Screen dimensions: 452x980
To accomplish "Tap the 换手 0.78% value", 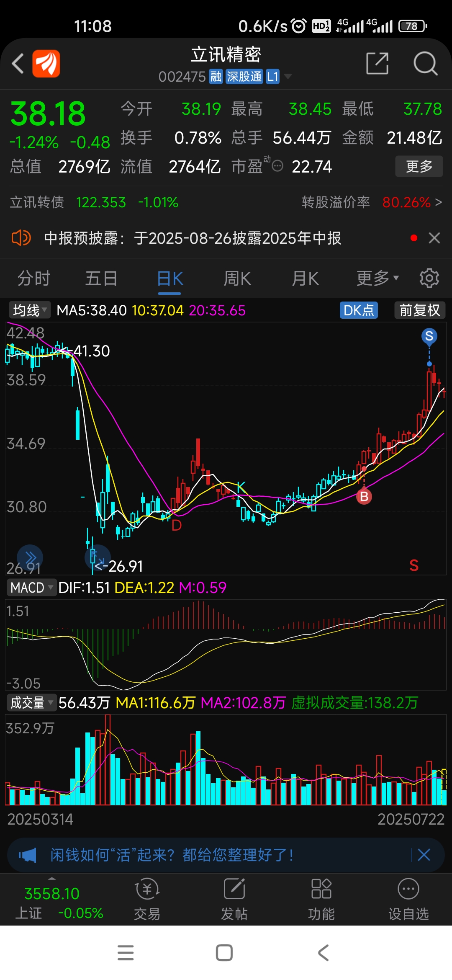I will (198, 138).
